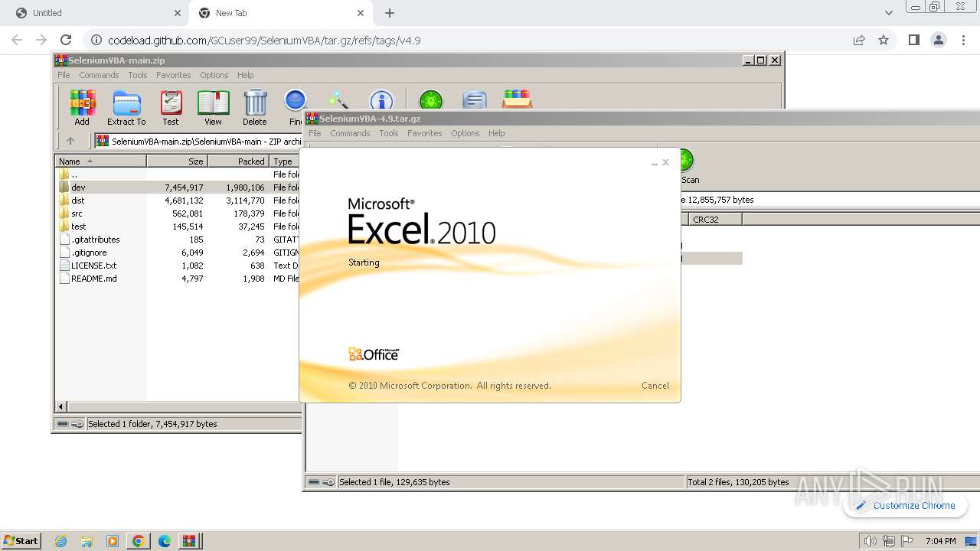Open a new Chrome tab with plus button
980x551 pixels.
390,13
